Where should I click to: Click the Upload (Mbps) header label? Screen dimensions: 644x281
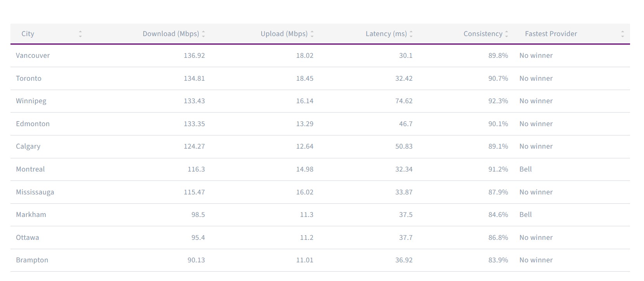[284, 34]
